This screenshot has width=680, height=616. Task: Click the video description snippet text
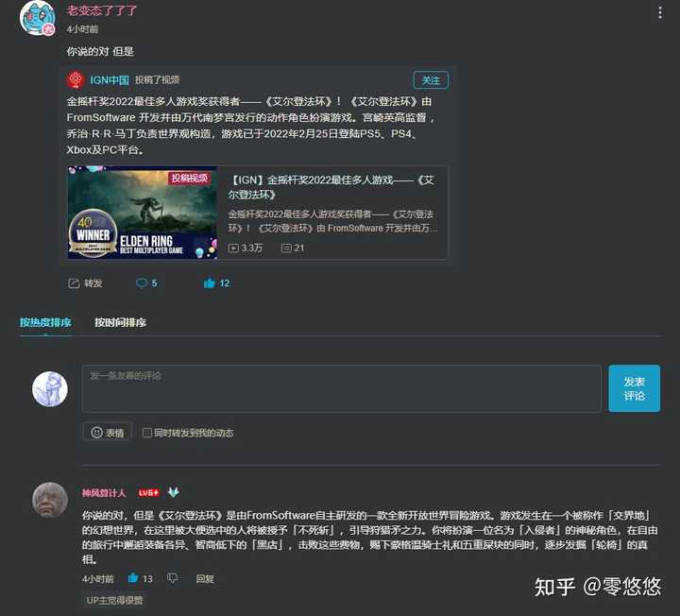point(332,221)
